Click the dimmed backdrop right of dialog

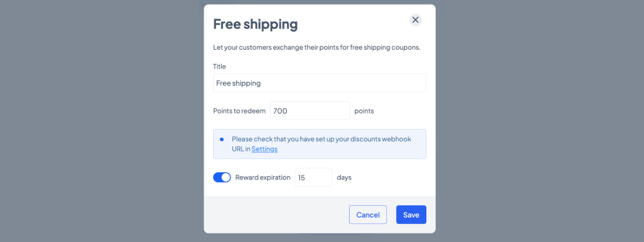click(x=540, y=121)
